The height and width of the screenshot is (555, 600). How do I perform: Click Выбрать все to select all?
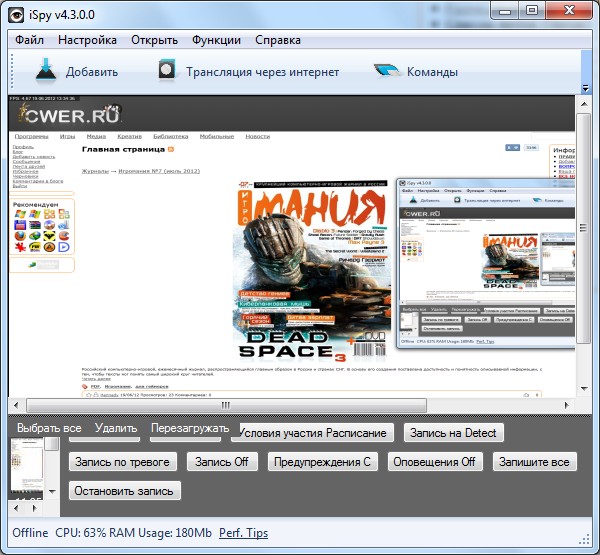[x=50, y=428]
